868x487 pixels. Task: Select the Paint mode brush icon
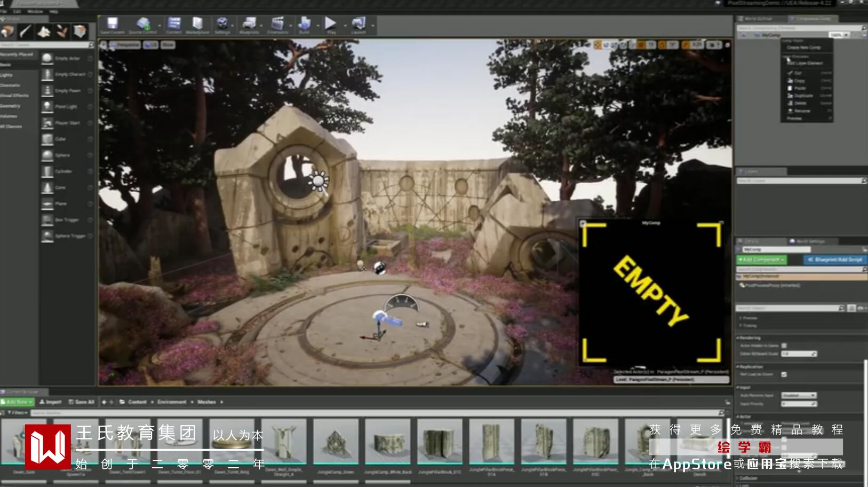pos(26,32)
